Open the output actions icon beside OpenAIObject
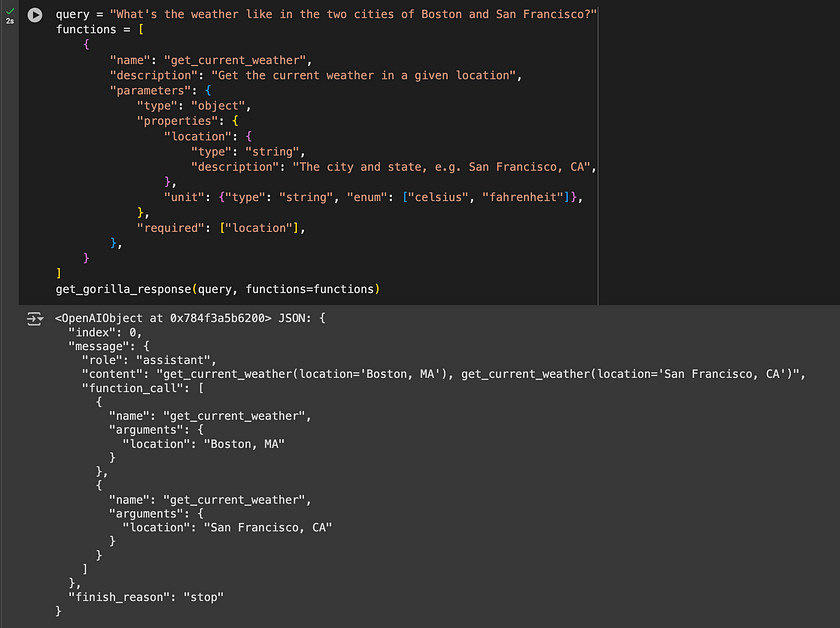 click(35, 319)
